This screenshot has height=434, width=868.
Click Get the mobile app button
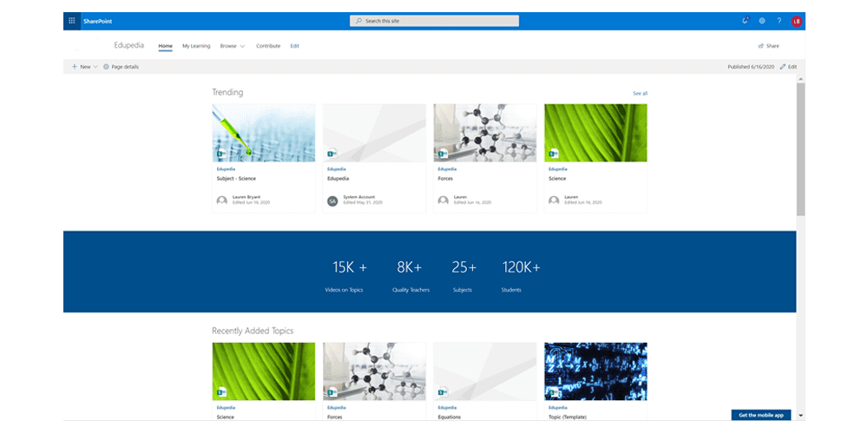click(761, 415)
